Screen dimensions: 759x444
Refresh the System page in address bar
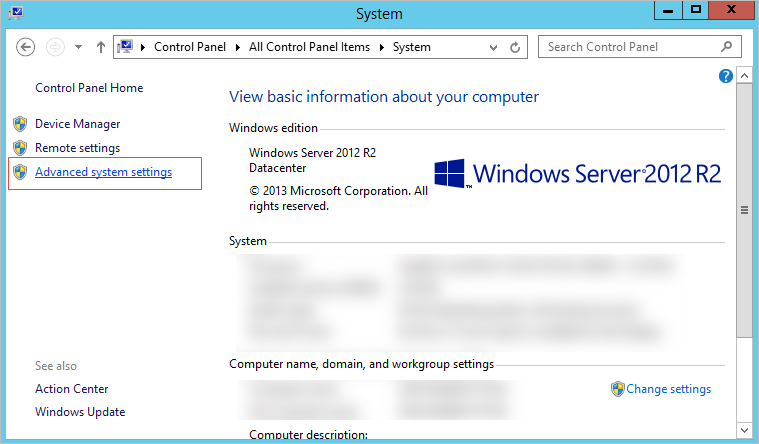(516, 47)
